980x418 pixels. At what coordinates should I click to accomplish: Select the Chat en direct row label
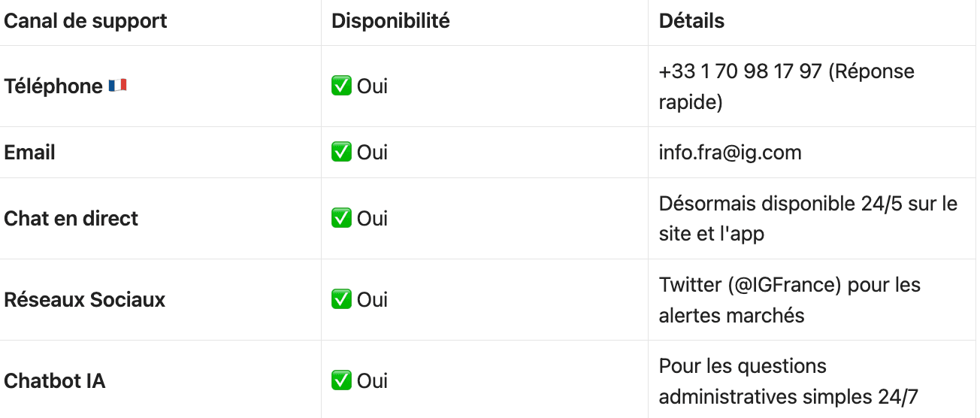[71, 219]
